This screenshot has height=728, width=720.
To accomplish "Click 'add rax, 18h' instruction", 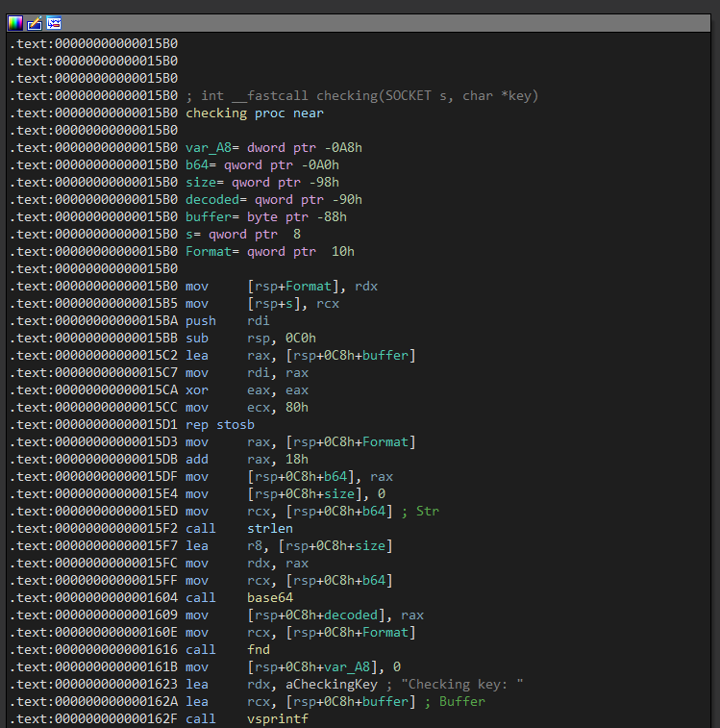I will pos(247,459).
